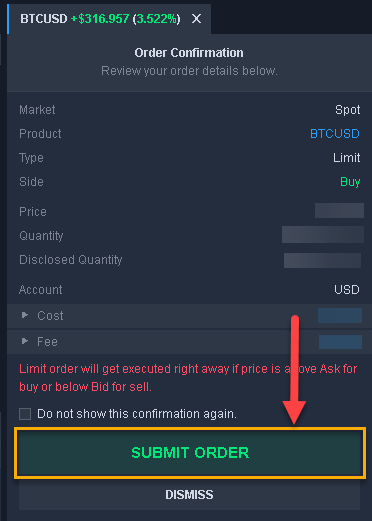
Task: Click the Fee row label
Action: tap(47, 342)
